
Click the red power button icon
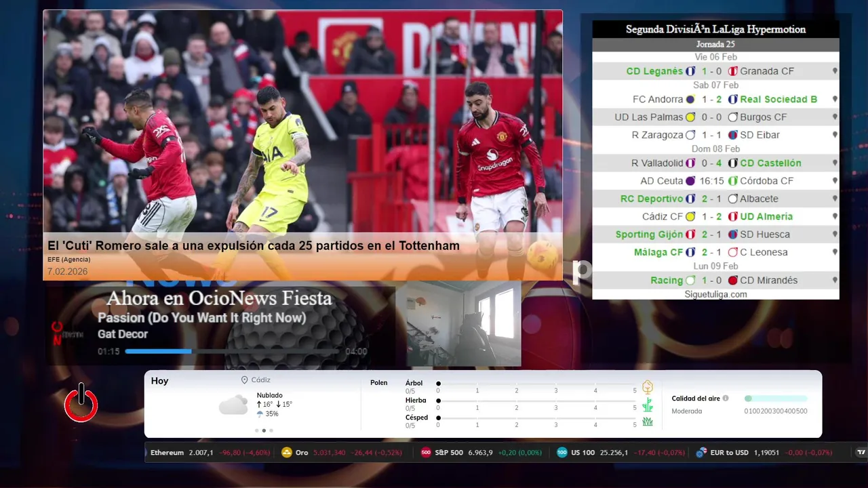(81, 403)
